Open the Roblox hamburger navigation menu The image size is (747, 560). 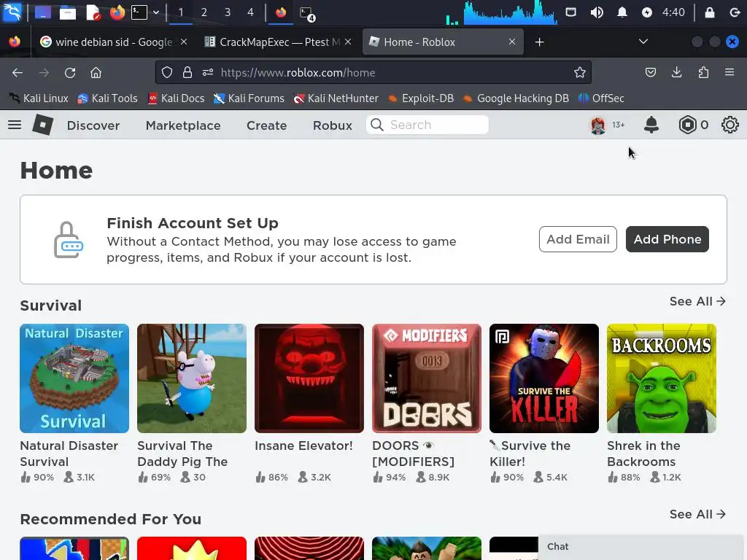[x=15, y=125]
